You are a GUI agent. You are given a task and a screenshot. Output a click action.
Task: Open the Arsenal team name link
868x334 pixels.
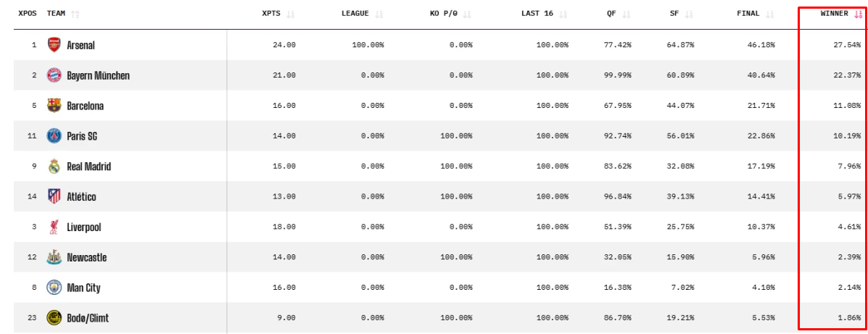click(x=80, y=45)
